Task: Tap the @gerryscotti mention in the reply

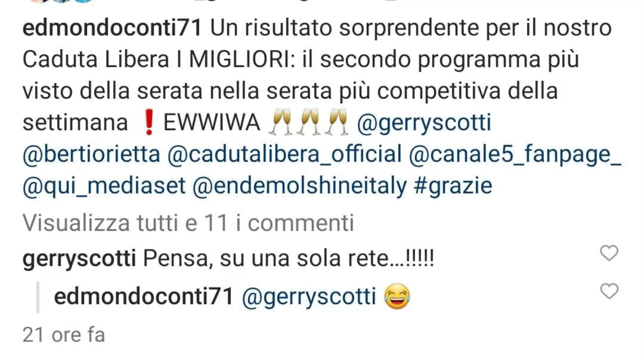Action: [309, 297]
